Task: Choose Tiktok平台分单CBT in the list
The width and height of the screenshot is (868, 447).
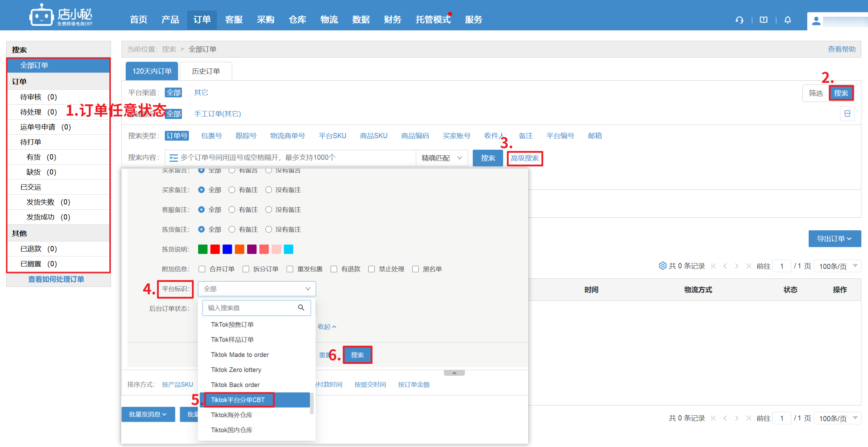Action: click(238, 400)
